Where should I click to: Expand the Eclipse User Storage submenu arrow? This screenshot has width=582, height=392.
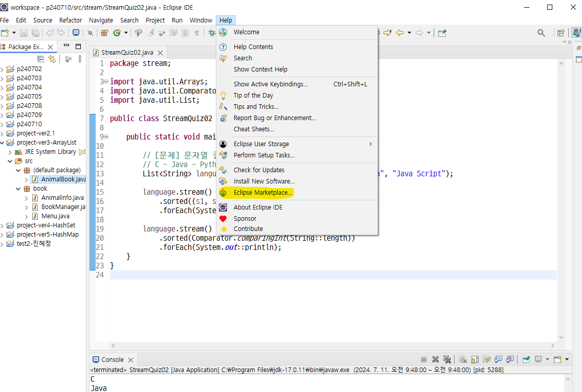pos(370,144)
